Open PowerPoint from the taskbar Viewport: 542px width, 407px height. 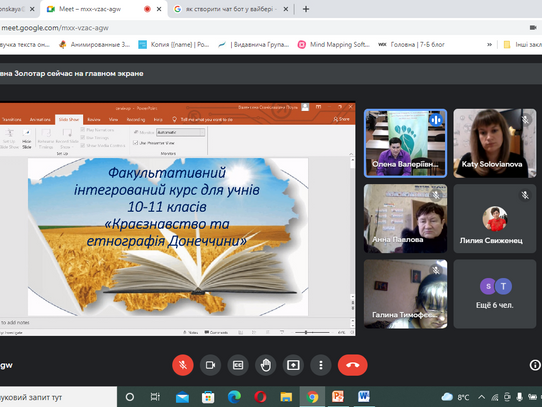click(338, 397)
